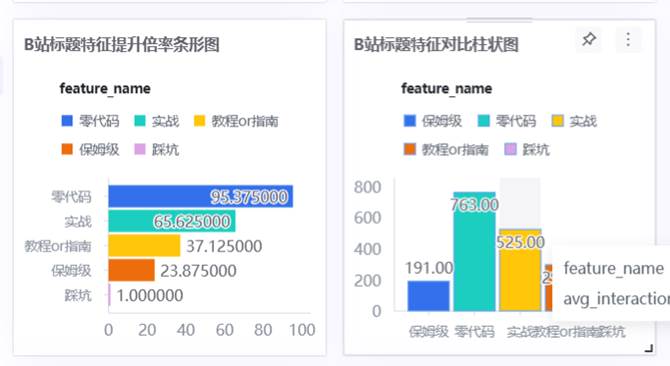Viewport: 670px width, 366px height.
Task: Toggle 实战 legend in the bar chart
Action: 156,121
